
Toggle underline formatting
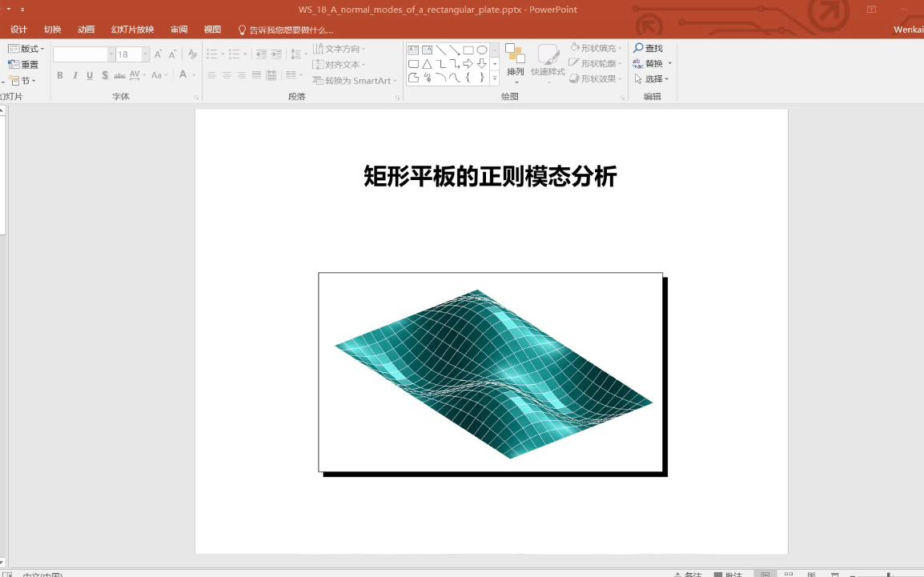click(88, 74)
